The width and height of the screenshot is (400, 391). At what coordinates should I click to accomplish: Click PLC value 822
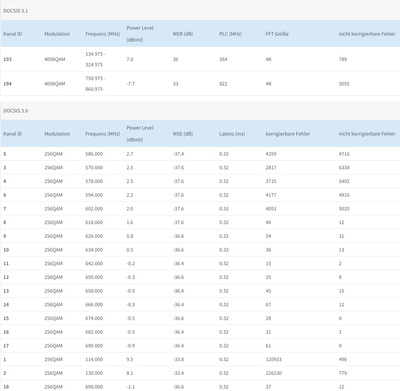(223, 84)
